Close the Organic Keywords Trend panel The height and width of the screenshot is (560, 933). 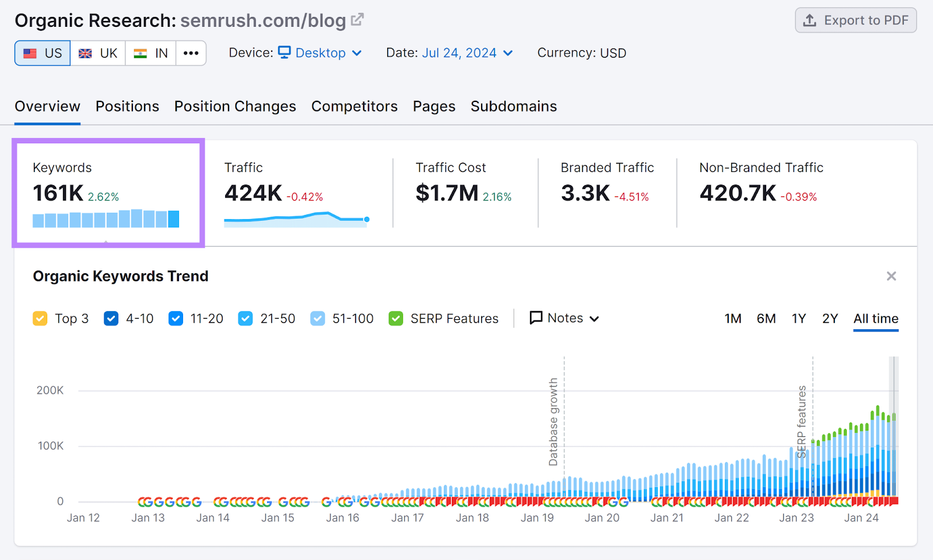coord(891,276)
